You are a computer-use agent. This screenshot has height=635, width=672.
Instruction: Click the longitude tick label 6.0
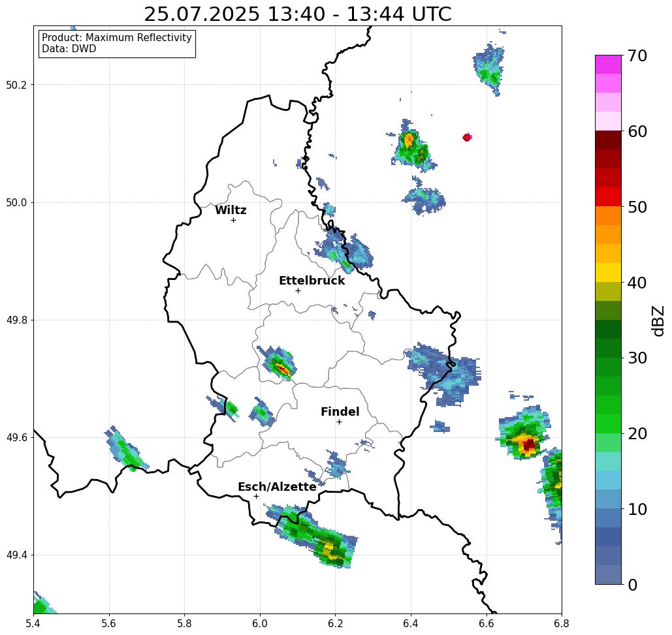(x=260, y=623)
